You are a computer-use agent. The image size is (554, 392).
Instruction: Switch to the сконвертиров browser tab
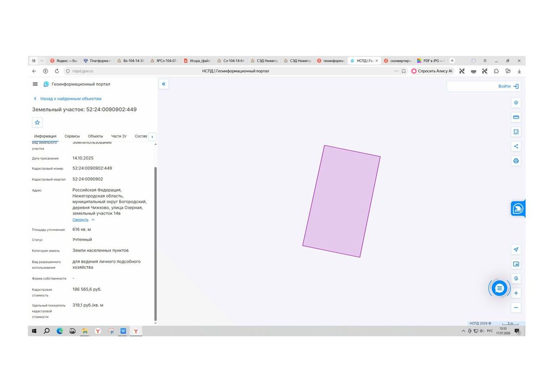click(397, 60)
